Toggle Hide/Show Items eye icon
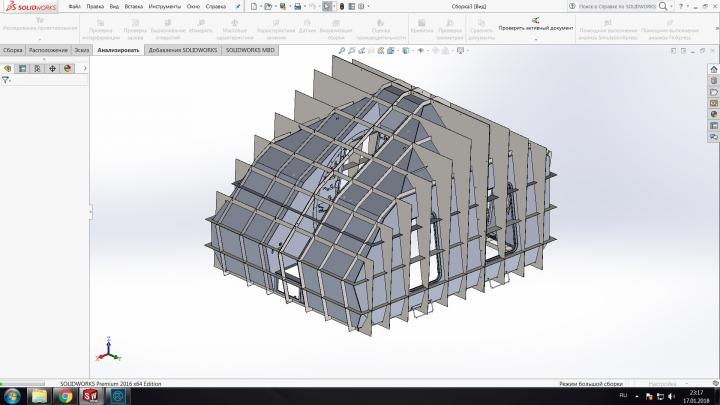 tap(420, 51)
